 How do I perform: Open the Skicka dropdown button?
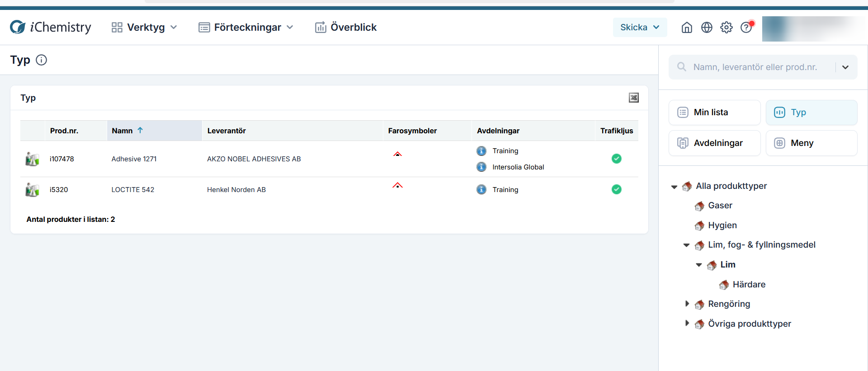pos(640,27)
